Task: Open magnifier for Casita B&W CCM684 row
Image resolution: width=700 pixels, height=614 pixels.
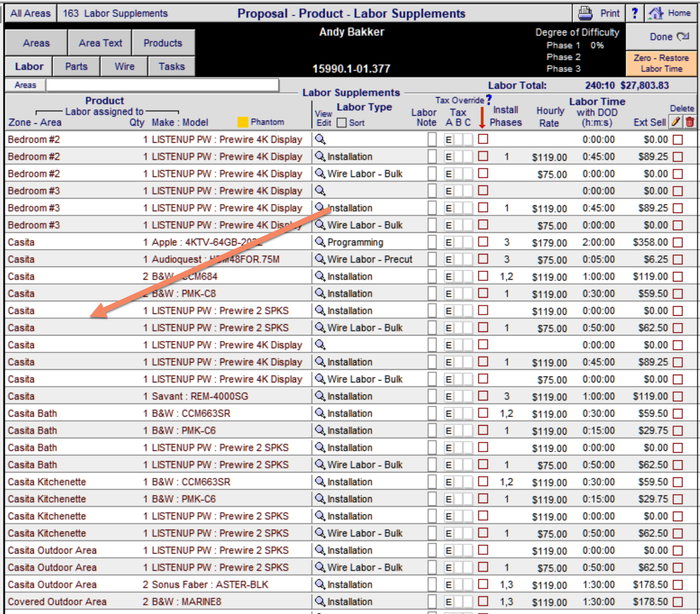Action: coord(320,276)
